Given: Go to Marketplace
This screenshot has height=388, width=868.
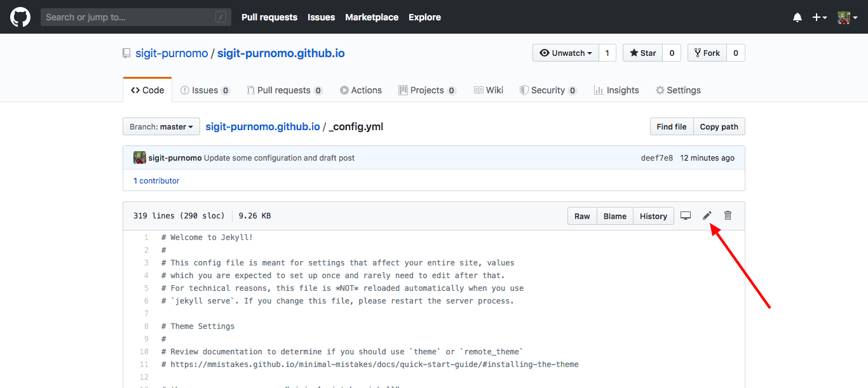Looking at the screenshot, I should [372, 17].
